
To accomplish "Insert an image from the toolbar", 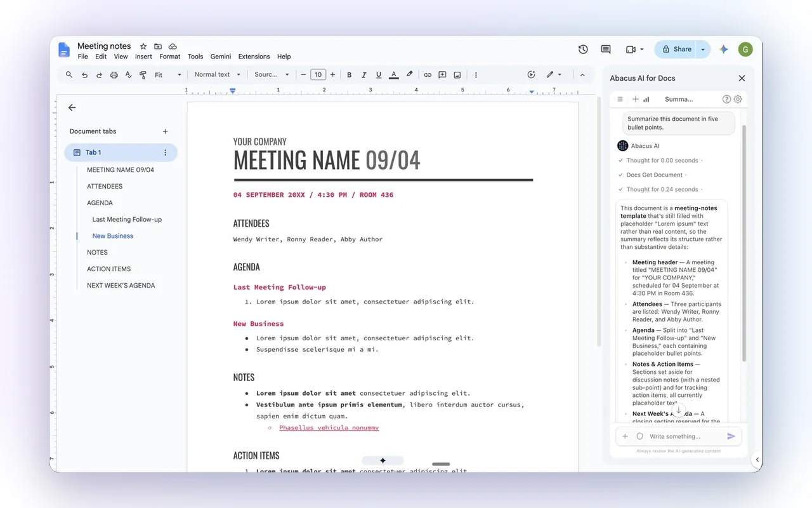I will pos(457,75).
